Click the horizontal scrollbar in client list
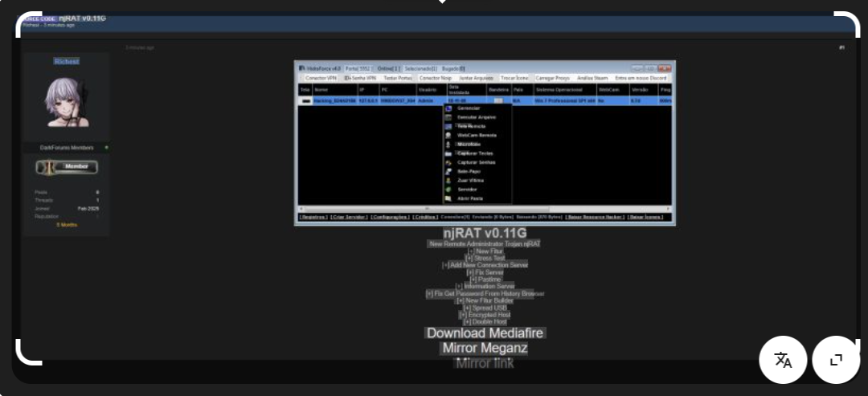Screen dimensions: 868x396 (482, 208)
